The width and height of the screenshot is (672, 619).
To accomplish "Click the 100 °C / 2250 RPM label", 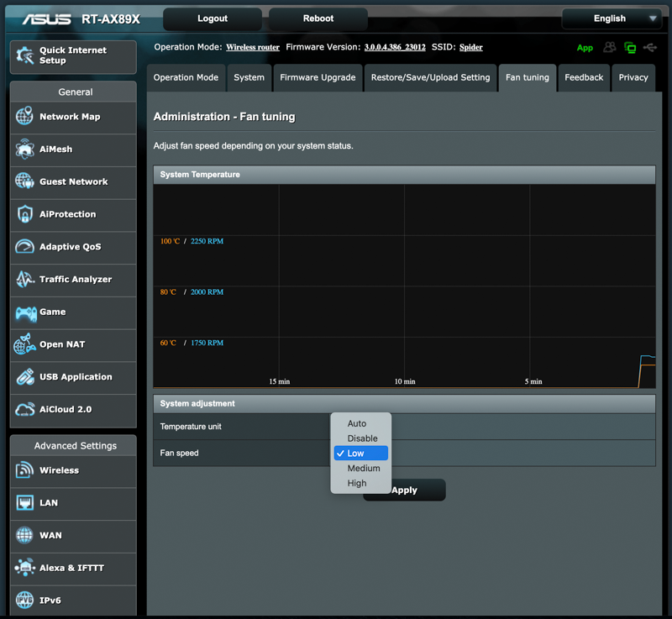I will (192, 241).
